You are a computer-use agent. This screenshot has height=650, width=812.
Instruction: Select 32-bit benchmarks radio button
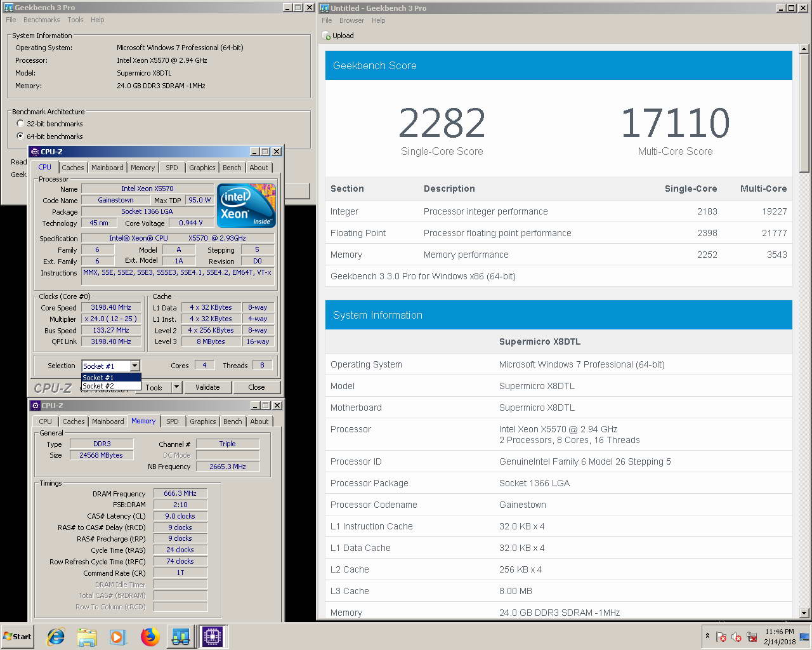pyautogui.click(x=20, y=124)
